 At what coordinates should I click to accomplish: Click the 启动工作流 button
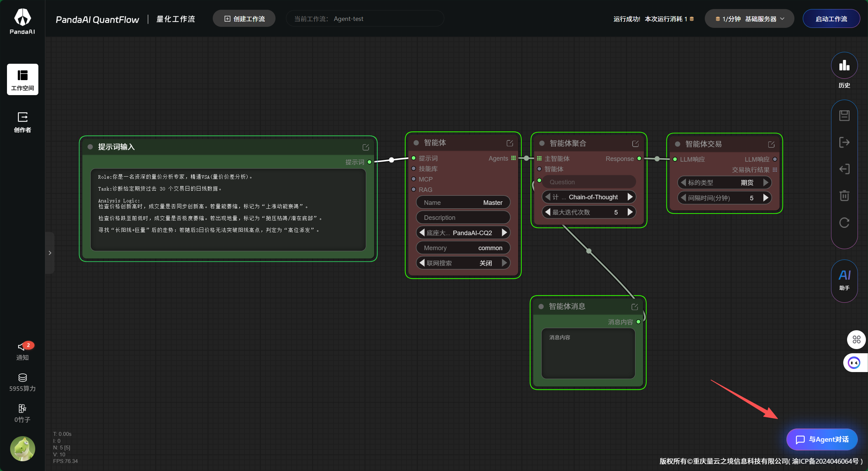click(831, 18)
